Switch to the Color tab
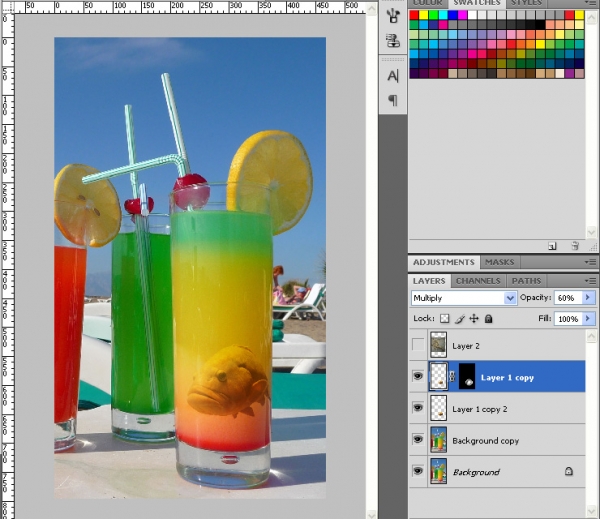Image resolution: width=600 pixels, height=519 pixels. point(427,3)
